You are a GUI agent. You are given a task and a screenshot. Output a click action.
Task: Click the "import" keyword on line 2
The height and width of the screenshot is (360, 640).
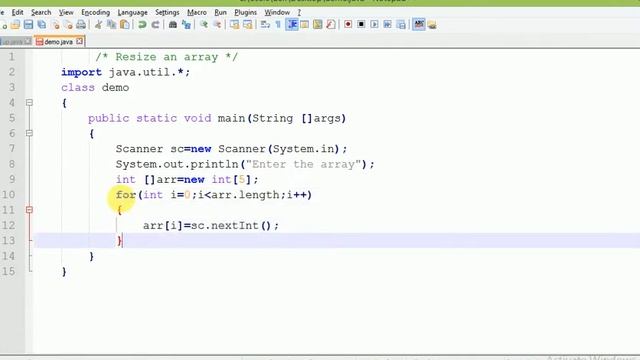(x=81, y=72)
